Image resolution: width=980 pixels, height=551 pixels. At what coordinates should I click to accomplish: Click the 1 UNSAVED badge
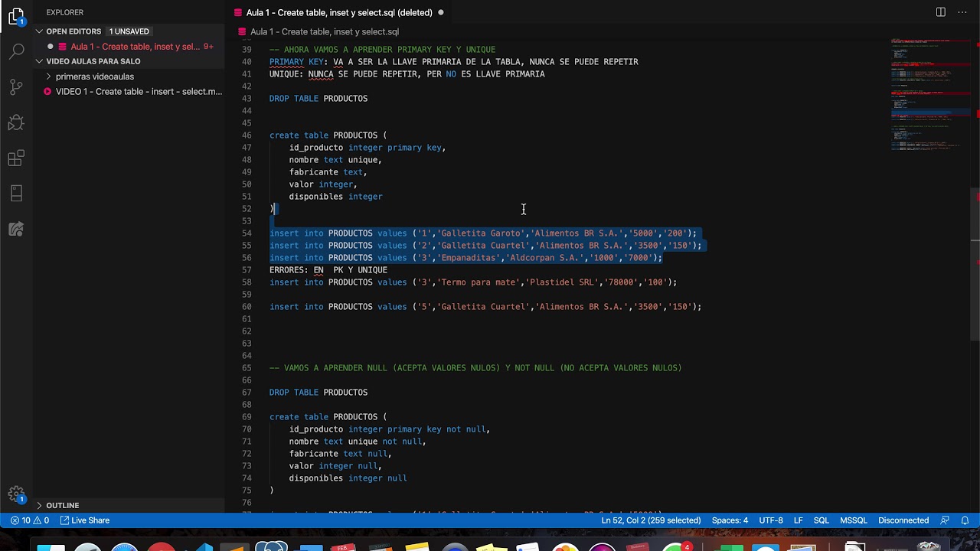pos(129,31)
